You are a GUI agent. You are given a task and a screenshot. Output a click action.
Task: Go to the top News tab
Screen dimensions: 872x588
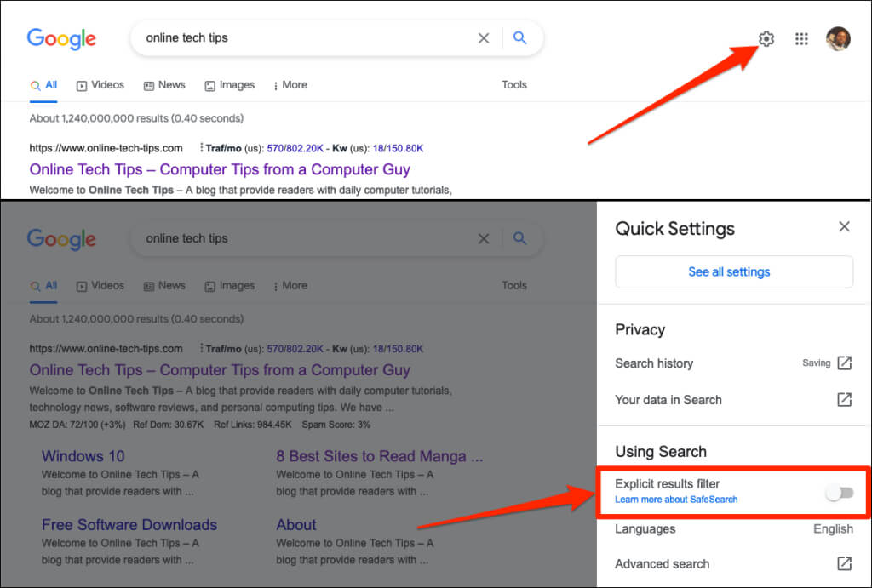[164, 85]
